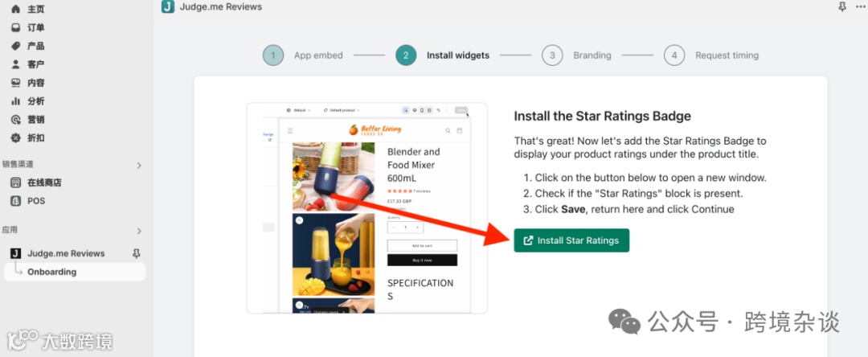Unpin Judge.me Reviews using sidebar pin icon

coord(136,253)
